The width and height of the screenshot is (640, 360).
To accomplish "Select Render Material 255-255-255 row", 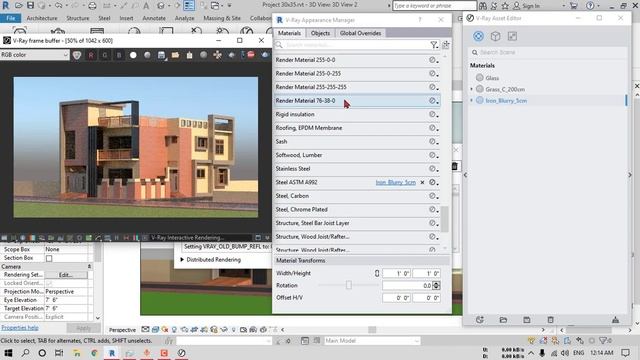I will (357, 87).
